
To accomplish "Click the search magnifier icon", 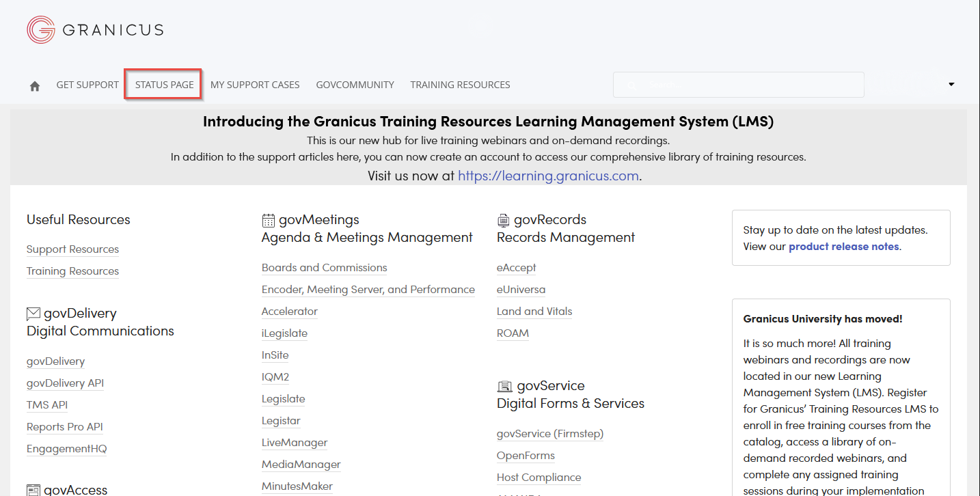I will pyautogui.click(x=630, y=85).
